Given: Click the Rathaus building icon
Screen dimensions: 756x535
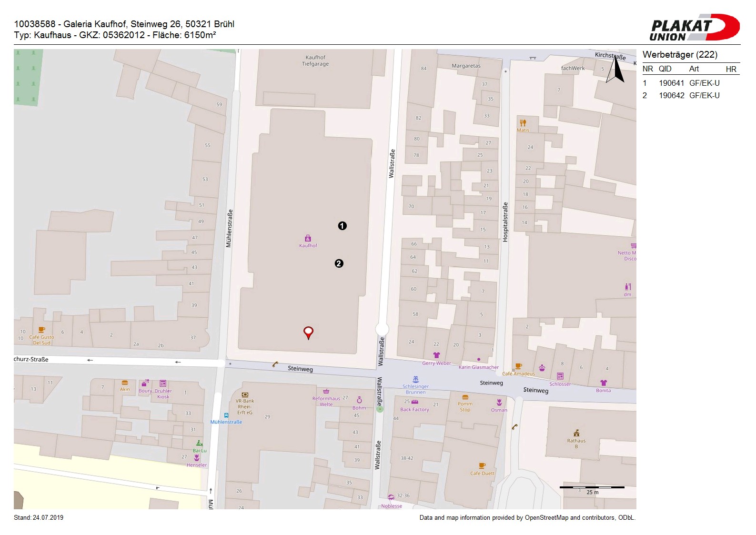Looking at the screenshot, I should click(576, 433).
